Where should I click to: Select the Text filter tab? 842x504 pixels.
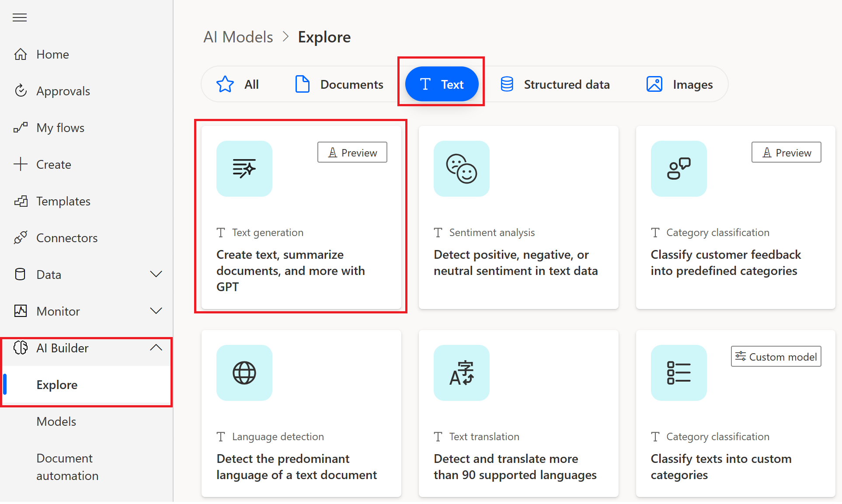pos(442,84)
